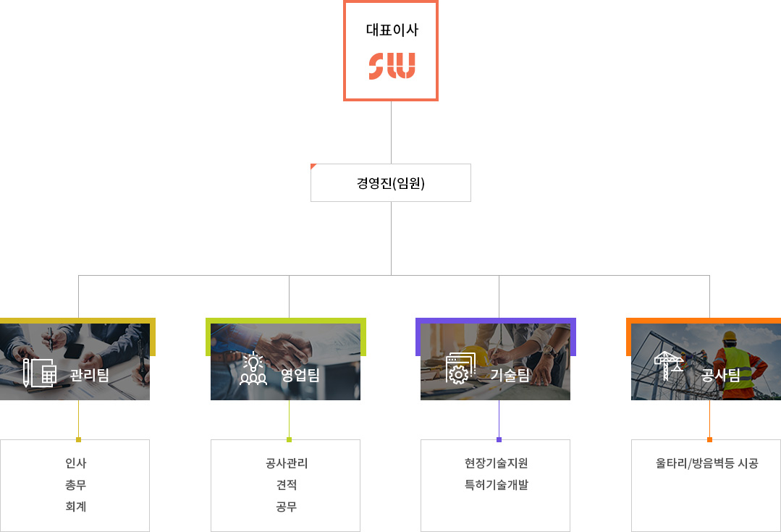781x532 pixels.
Task: Open the 영업팀 card label
Action: click(x=300, y=375)
